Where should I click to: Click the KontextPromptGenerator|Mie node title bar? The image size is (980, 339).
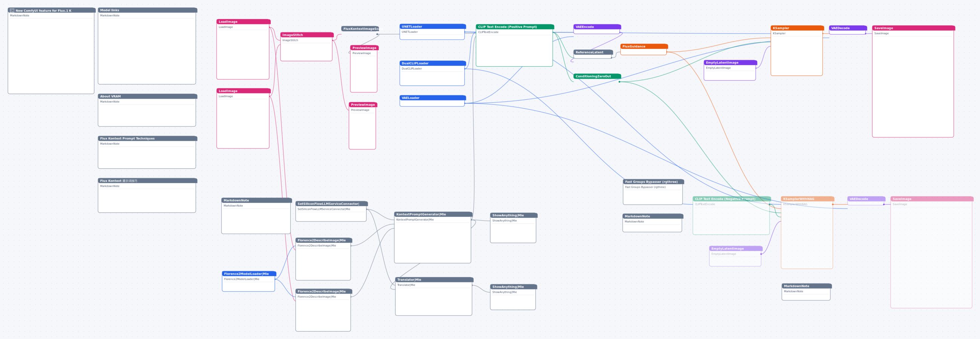(433, 214)
